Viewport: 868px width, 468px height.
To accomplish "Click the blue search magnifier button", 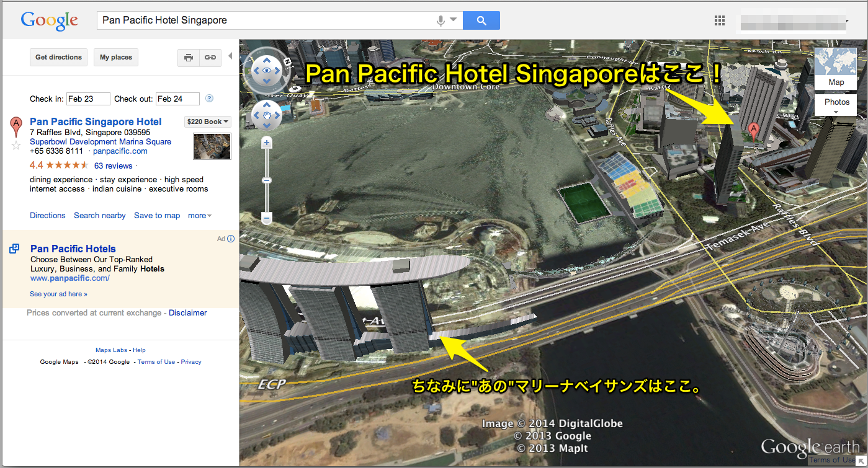I will tap(481, 20).
